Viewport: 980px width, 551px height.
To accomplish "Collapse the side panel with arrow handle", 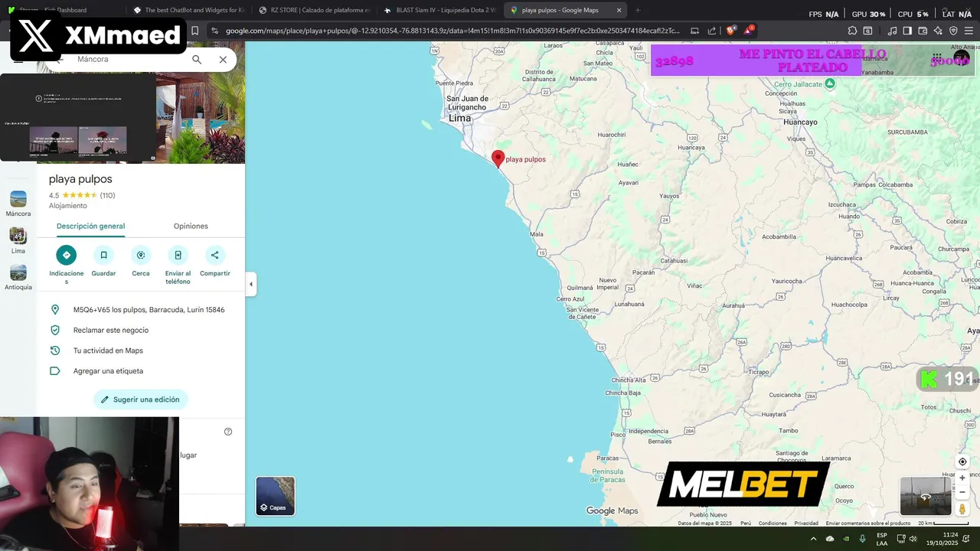I will pyautogui.click(x=250, y=284).
